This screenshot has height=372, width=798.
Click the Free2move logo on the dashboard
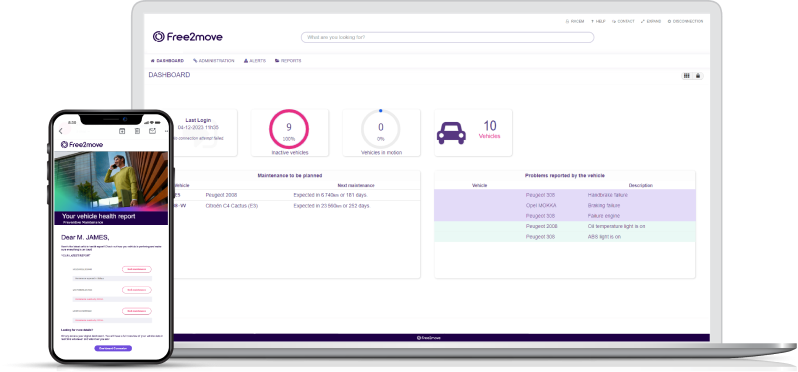coord(187,37)
